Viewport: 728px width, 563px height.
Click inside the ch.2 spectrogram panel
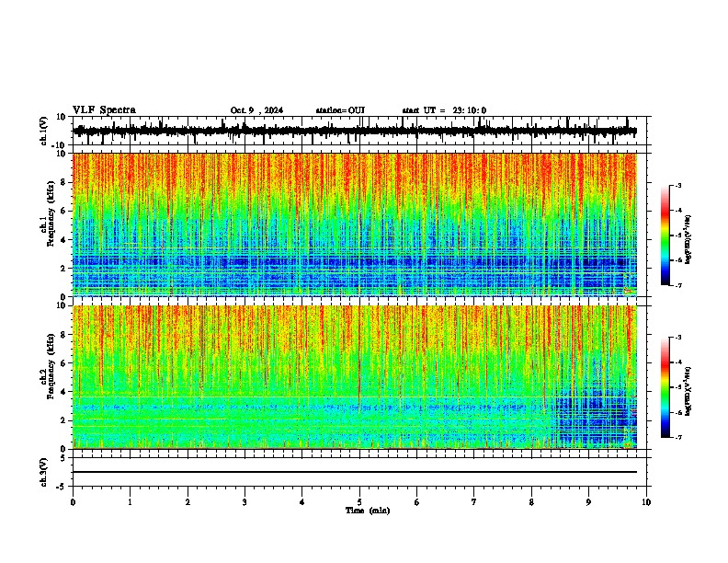[355, 377]
